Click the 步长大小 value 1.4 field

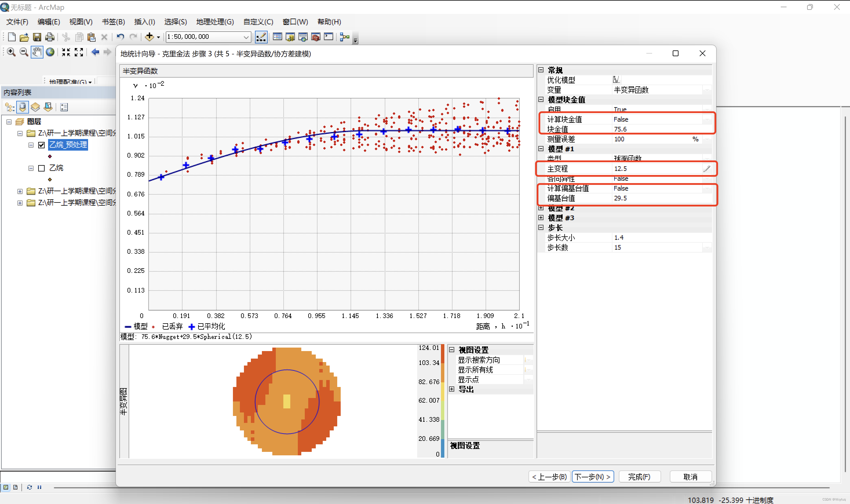661,238
